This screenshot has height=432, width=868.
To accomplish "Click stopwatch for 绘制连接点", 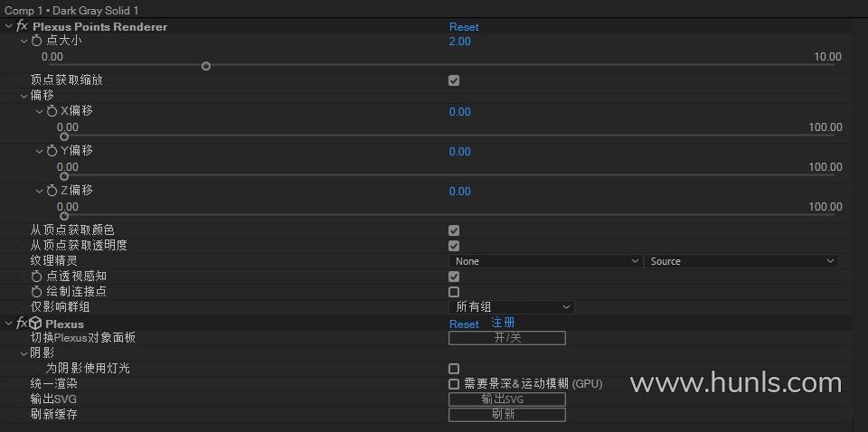I will [36, 292].
